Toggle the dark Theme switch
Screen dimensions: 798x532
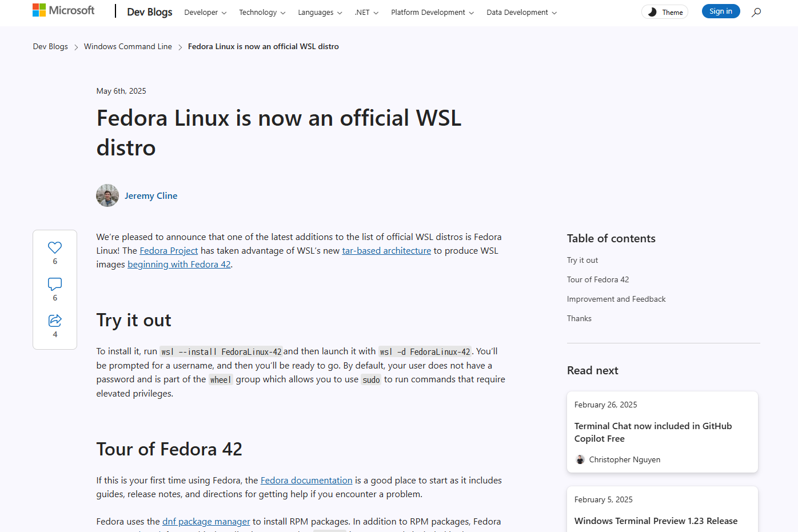665,12
